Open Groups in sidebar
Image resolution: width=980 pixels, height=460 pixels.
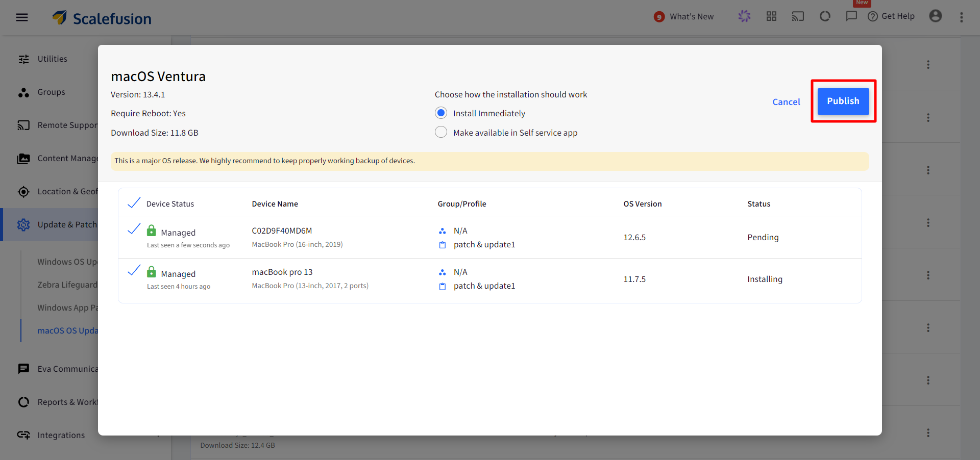(51, 92)
